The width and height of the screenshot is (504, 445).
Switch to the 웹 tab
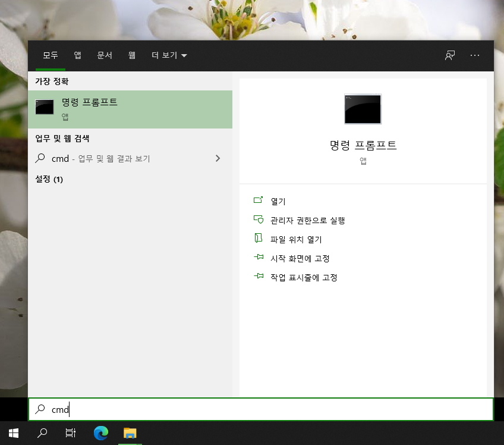point(131,55)
